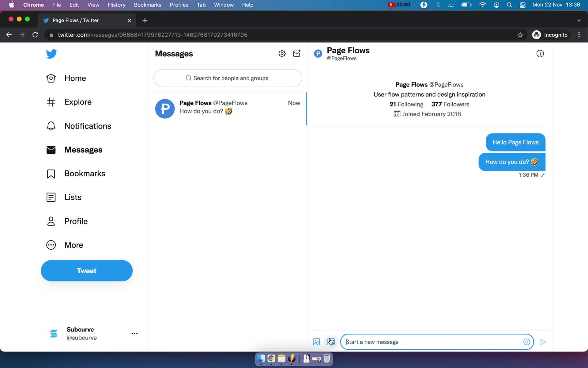Open a new tab with plus button
588x368 pixels.
[x=145, y=20]
